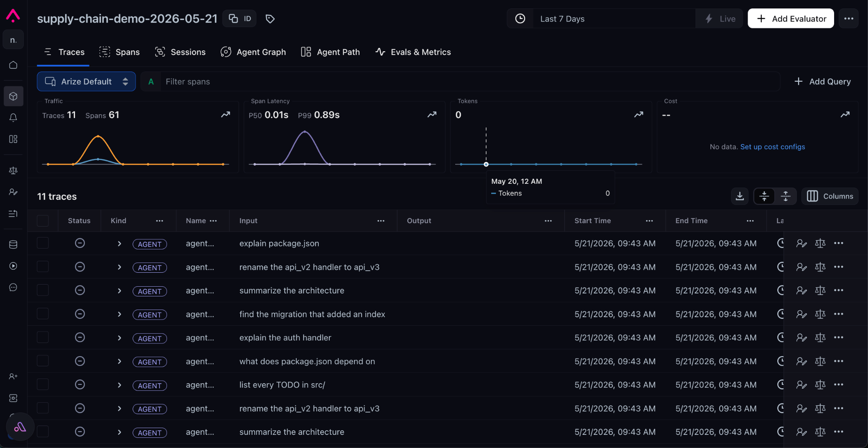Open the dashboards grid icon in sidebar

point(13,139)
